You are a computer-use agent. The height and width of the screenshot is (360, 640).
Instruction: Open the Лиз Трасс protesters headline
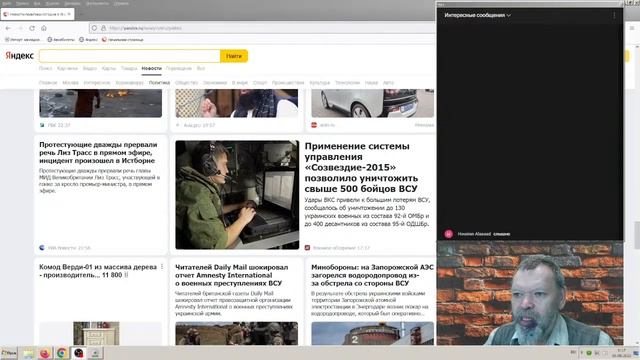tap(98, 153)
